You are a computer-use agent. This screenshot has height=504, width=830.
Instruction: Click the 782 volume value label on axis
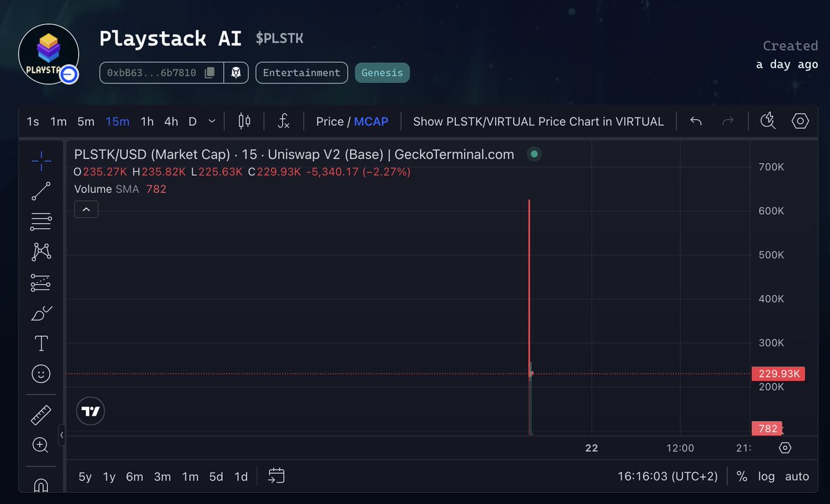(767, 429)
